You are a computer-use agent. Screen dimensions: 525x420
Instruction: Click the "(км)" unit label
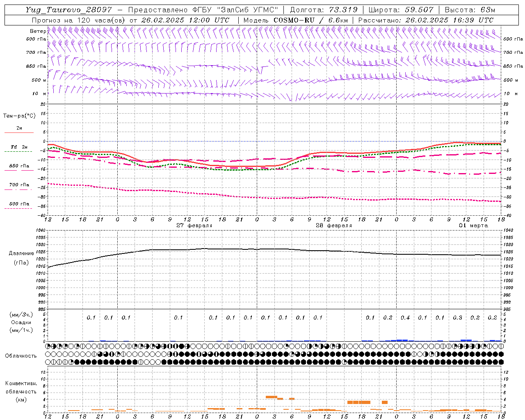point(21,399)
